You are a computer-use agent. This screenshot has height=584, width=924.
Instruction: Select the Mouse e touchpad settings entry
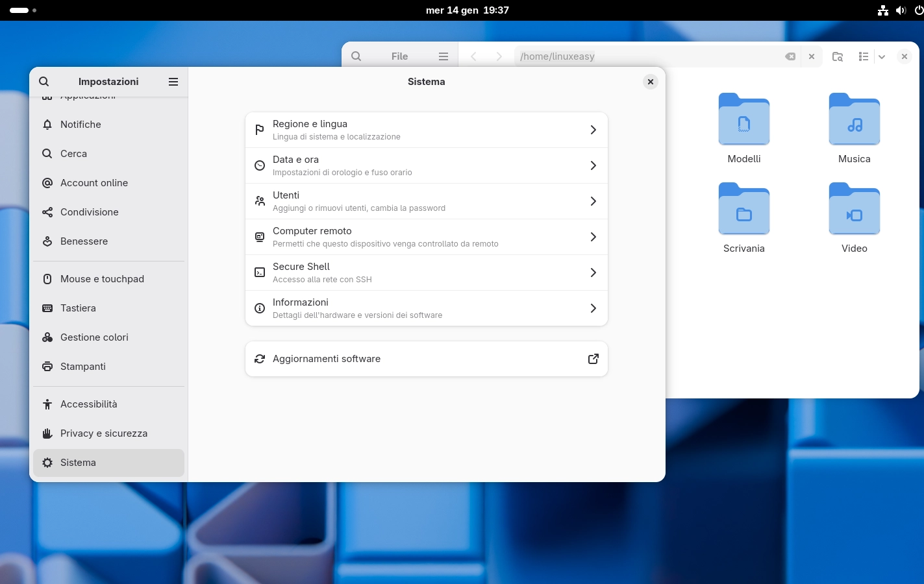(x=102, y=278)
